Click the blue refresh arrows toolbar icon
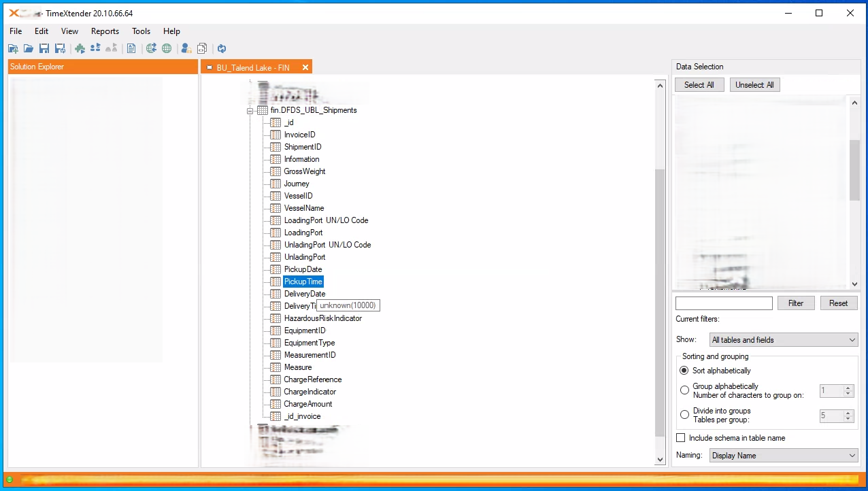 coord(222,48)
